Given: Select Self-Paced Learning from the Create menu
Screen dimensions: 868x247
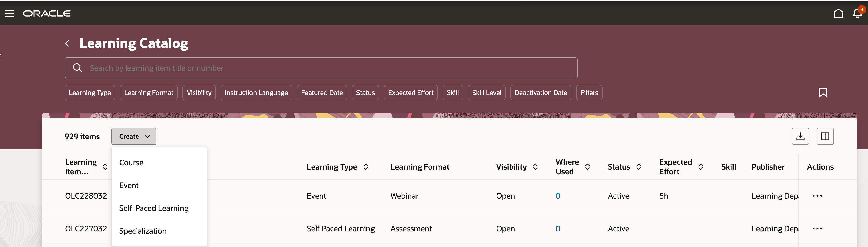Looking at the screenshot, I should [x=154, y=208].
